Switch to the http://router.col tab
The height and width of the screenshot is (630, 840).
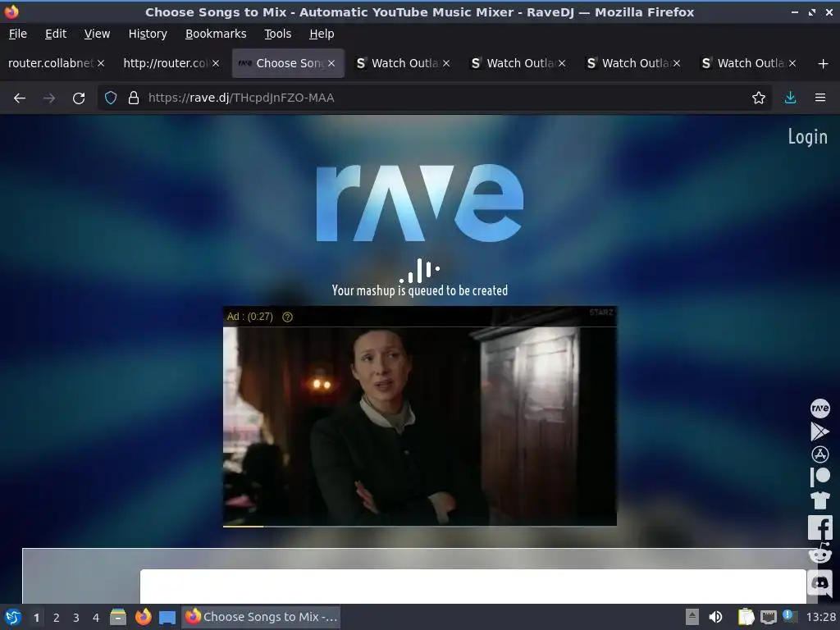click(165, 63)
